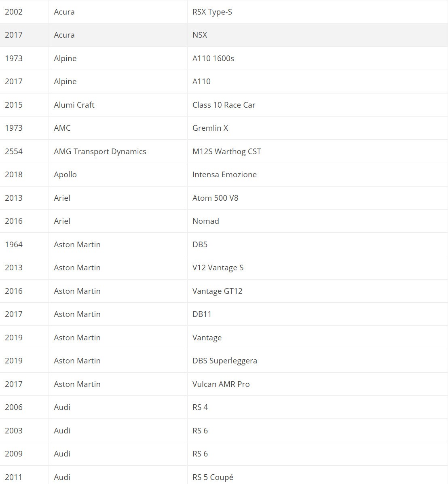Image resolution: width=448 pixels, height=484 pixels.
Task: Select the DBS Superleggera model cell
Action: (225, 361)
